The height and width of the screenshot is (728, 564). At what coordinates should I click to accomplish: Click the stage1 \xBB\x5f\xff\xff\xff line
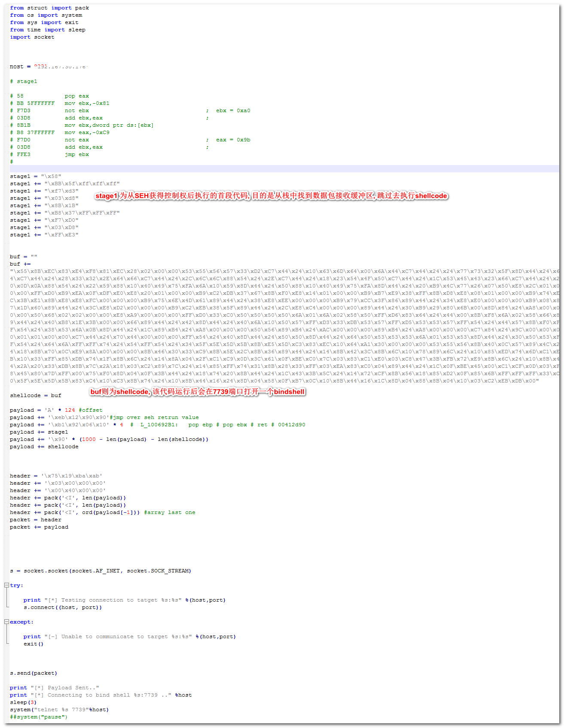pyautogui.click(x=65, y=184)
